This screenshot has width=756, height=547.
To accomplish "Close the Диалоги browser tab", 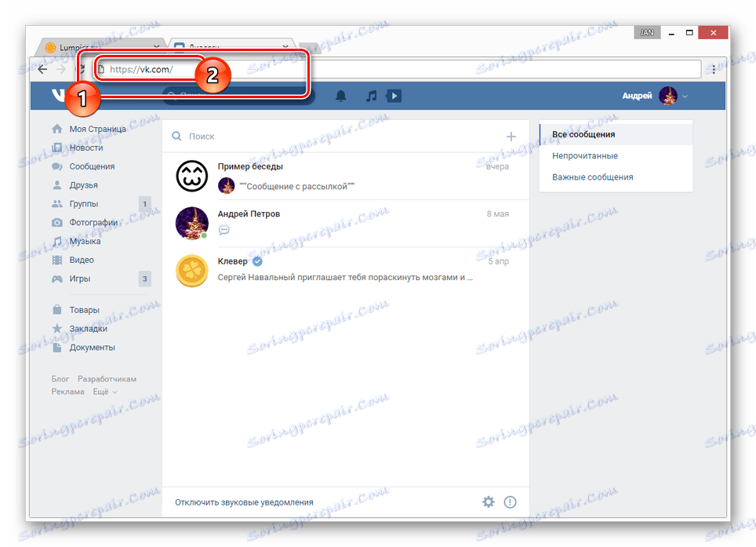I will pyautogui.click(x=285, y=47).
